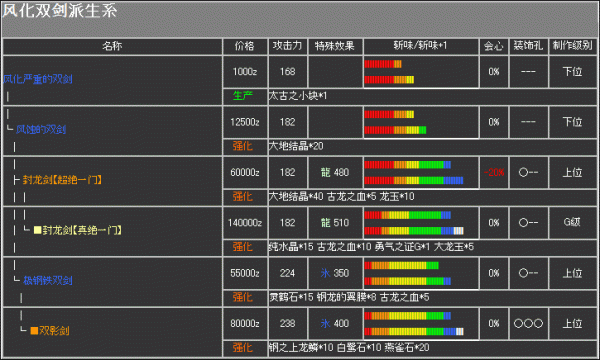
Task: Click 强化 label in the 极钢铁双剑 row
Action: pos(243,297)
